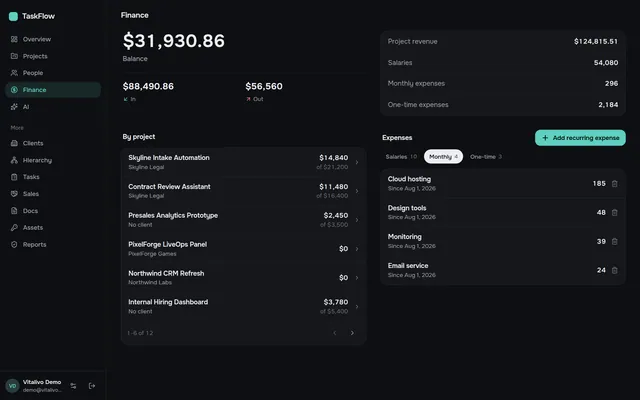Click the $11,480 Contract Review amount
The image size is (640, 400).
(333, 187)
